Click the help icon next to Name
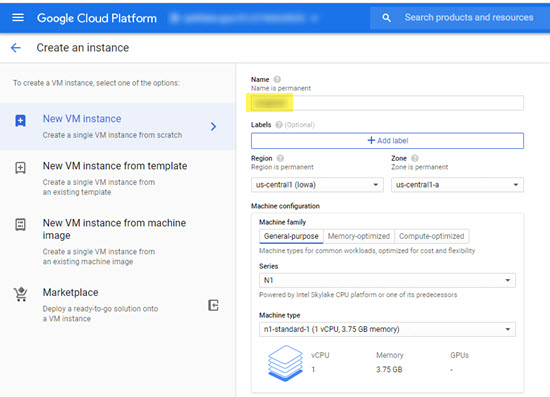 tap(277, 79)
